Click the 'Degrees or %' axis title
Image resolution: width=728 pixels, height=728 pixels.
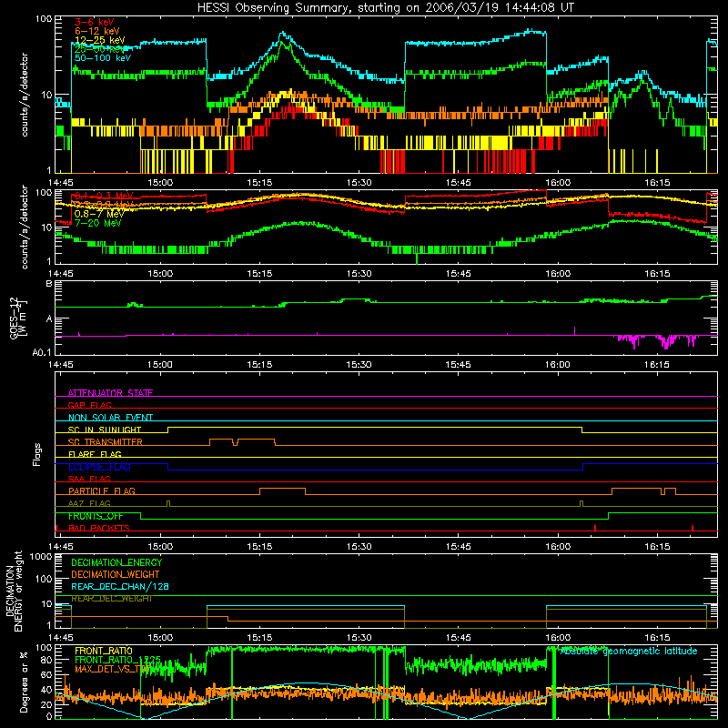click(x=24, y=682)
